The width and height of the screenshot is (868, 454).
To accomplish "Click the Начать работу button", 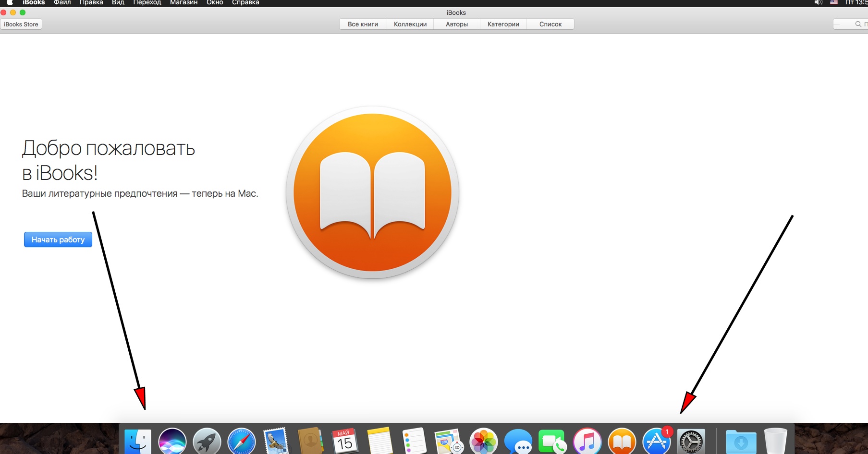I will 58,239.
